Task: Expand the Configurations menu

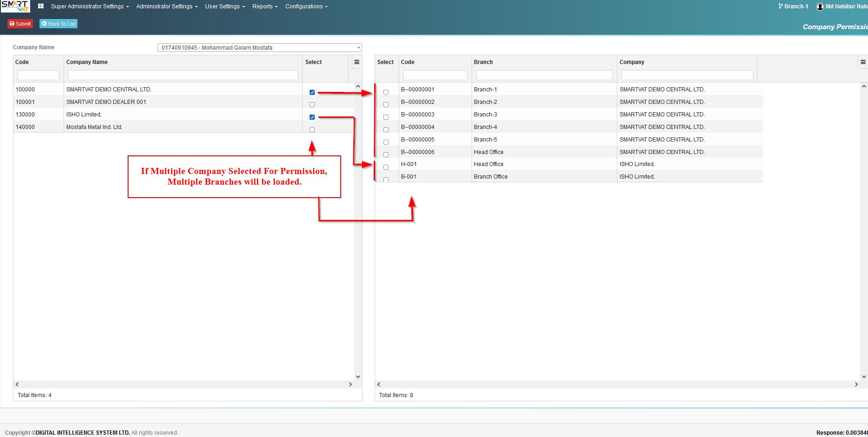Action: pos(306,6)
